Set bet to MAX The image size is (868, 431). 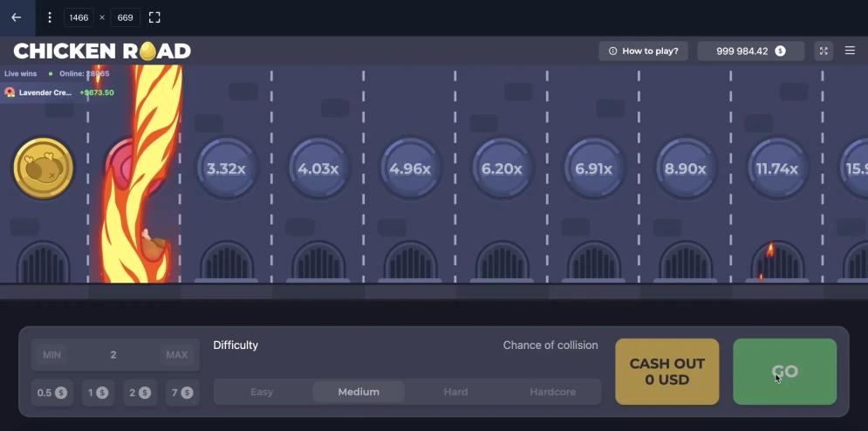(176, 354)
